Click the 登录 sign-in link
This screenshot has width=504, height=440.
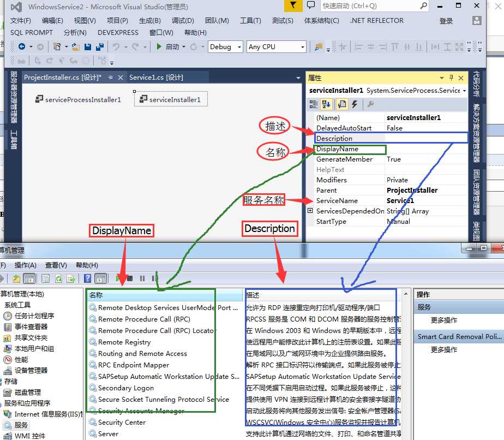[x=446, y=21]
